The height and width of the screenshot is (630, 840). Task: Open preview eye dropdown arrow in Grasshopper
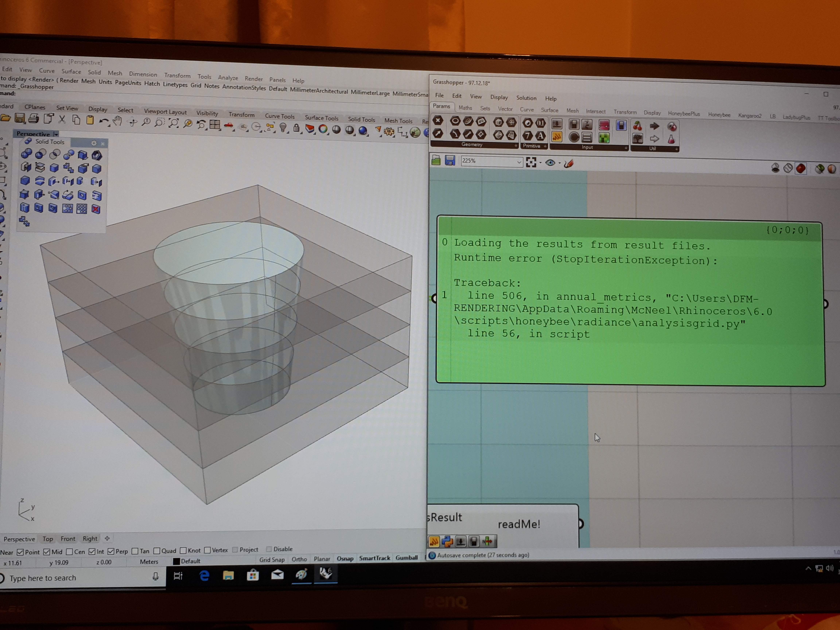[x=559, y=163]
